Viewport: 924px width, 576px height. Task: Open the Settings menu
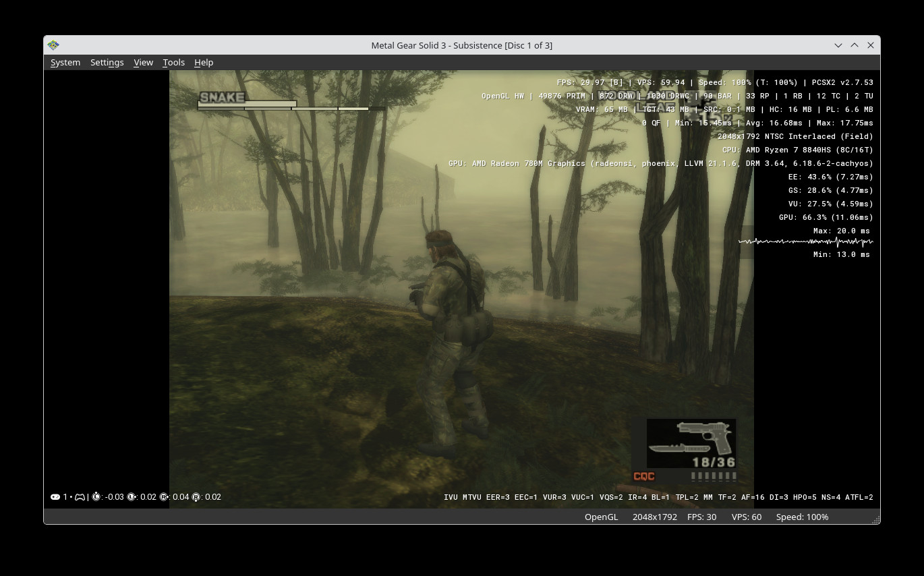point(107,62)
